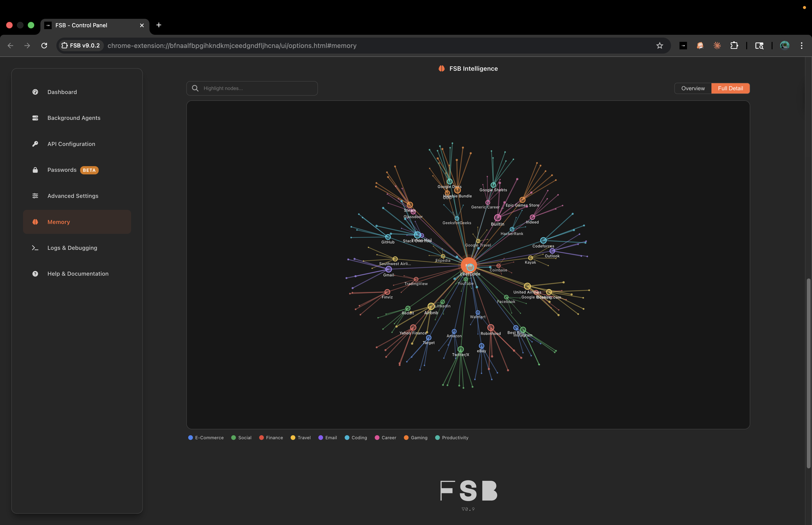Click the page vertical scrollbar

pos(808,373)
